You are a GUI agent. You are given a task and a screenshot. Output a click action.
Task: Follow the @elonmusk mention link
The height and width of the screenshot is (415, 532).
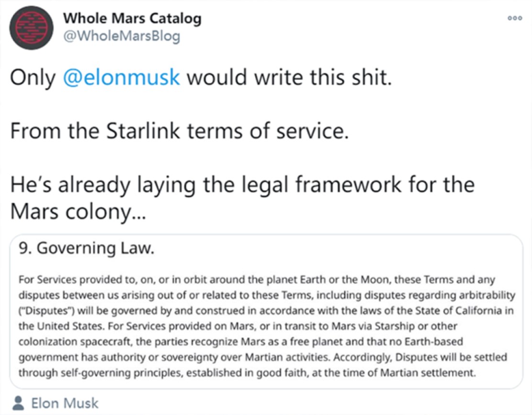121,77
